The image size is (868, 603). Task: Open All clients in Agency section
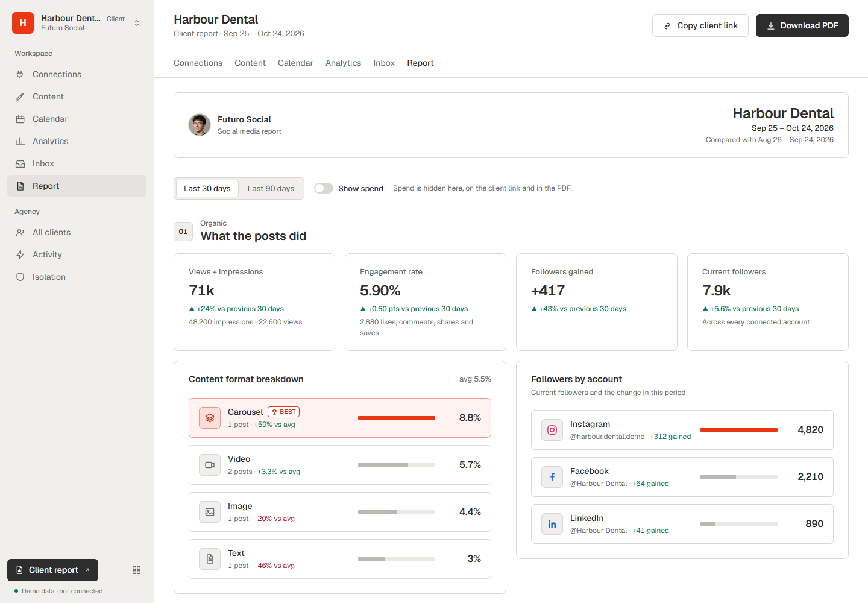[77, 232]
